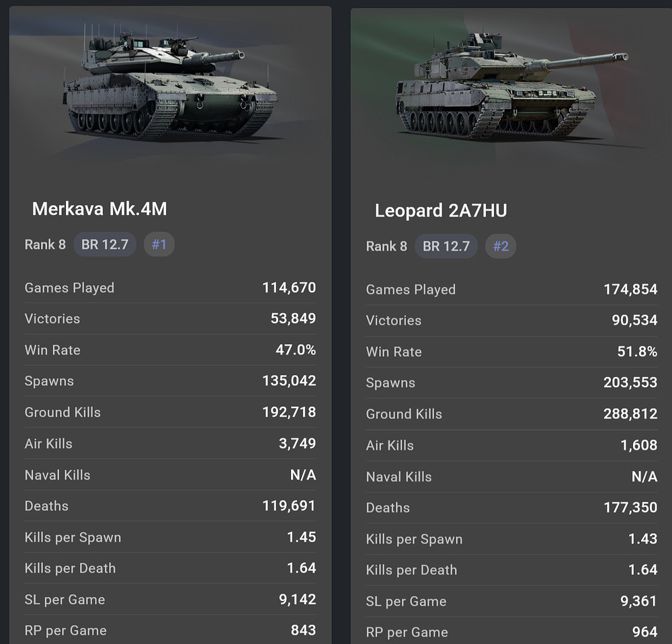Open the Merkava Mk.4M title link

[99, 209]
